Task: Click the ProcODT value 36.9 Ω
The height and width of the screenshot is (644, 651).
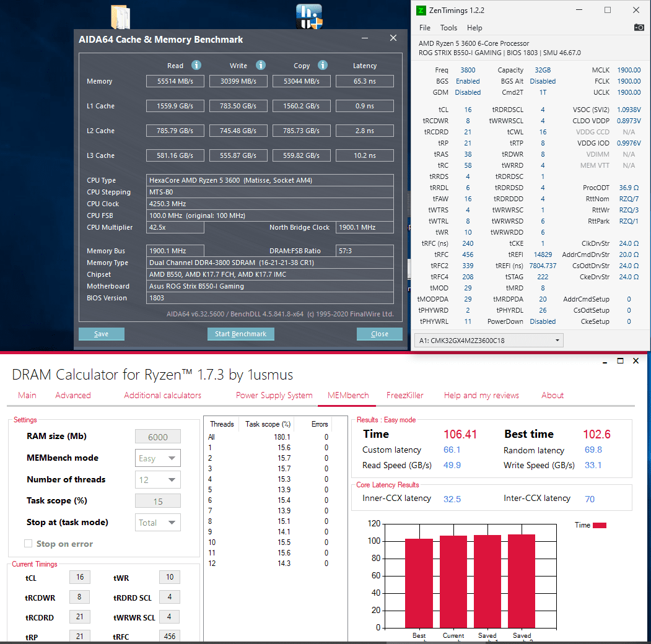Action: point(629,188)
